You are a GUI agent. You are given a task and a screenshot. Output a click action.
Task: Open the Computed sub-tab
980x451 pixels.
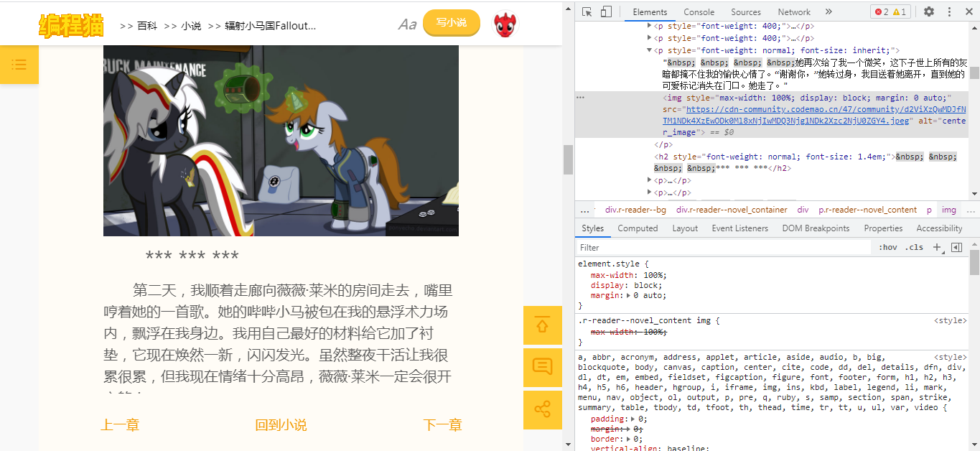point(638,228)
